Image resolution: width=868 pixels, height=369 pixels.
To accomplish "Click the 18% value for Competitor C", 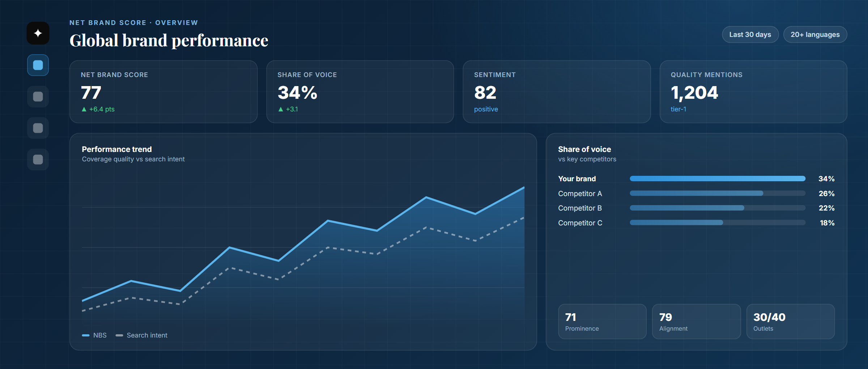I will [827, 223].
